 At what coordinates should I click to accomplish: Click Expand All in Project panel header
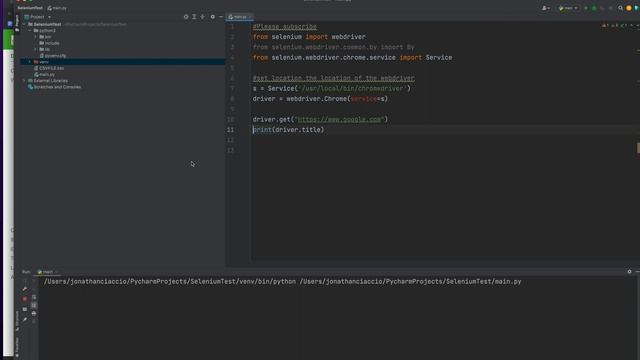coord(194,17)
